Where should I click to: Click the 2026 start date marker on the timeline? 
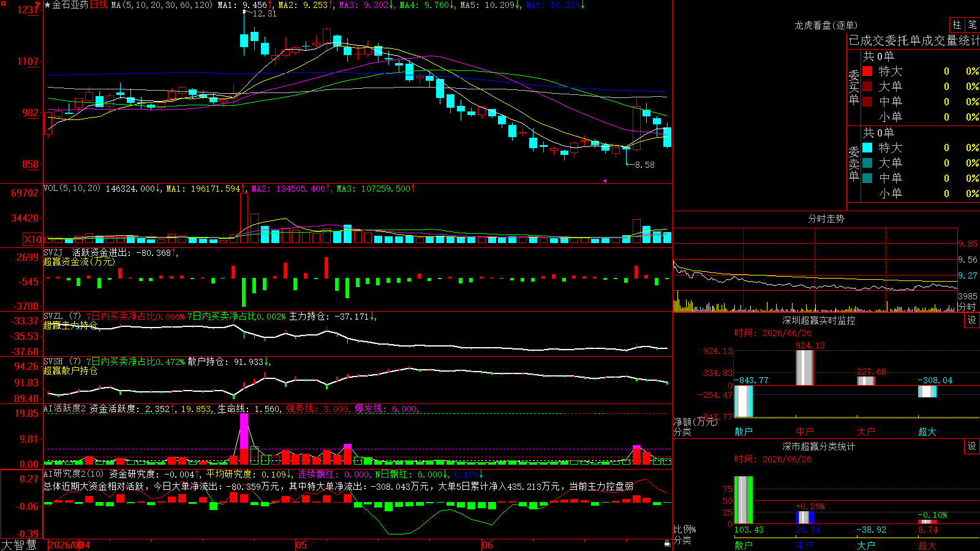click(69, 545)
